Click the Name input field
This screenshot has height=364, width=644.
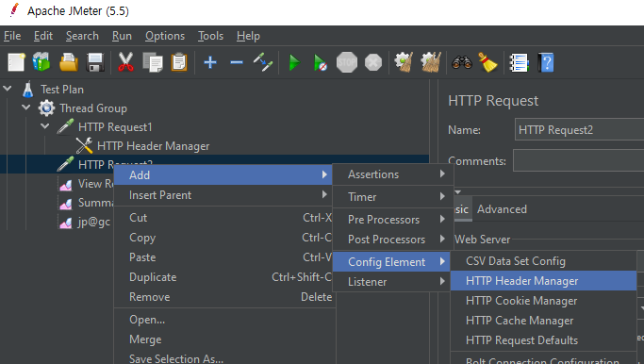(x=579, y=130)
